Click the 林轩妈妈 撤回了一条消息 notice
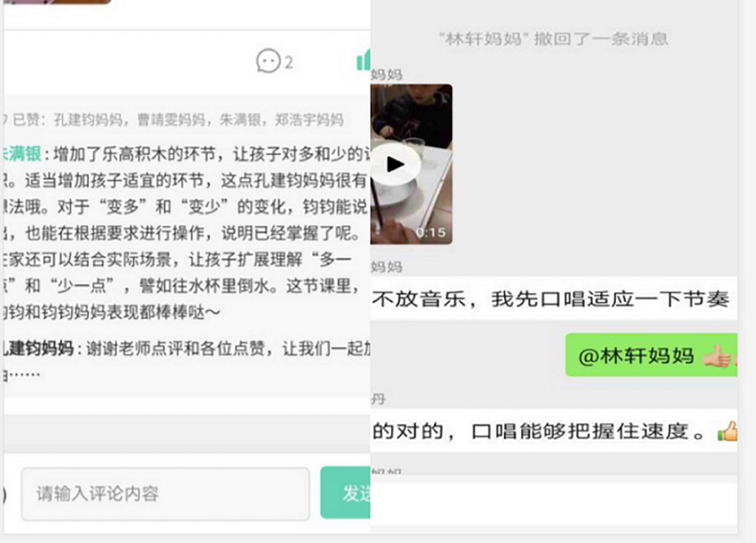The image size is (756, 543). (554, 38)
